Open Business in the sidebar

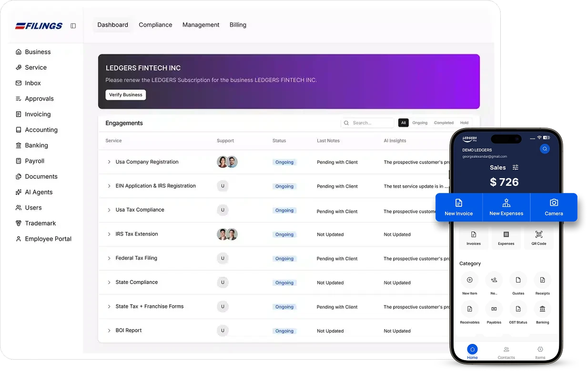click(x=33, y=52)
